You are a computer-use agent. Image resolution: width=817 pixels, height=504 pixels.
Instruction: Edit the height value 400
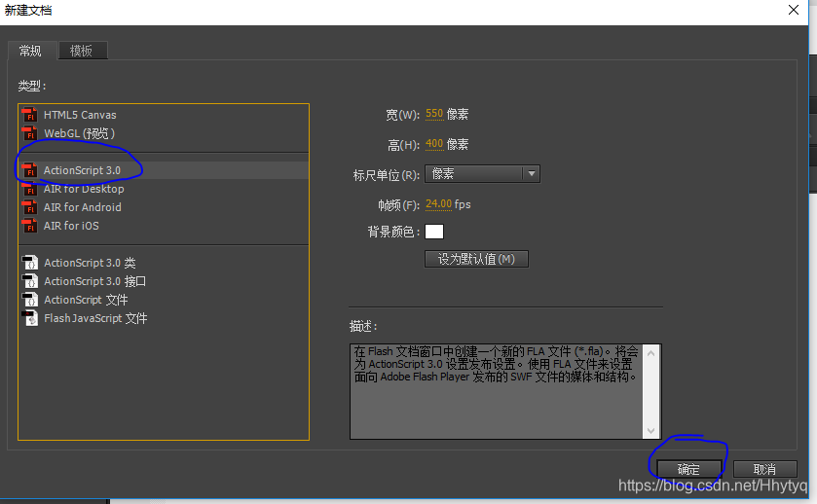pos(434,144)
